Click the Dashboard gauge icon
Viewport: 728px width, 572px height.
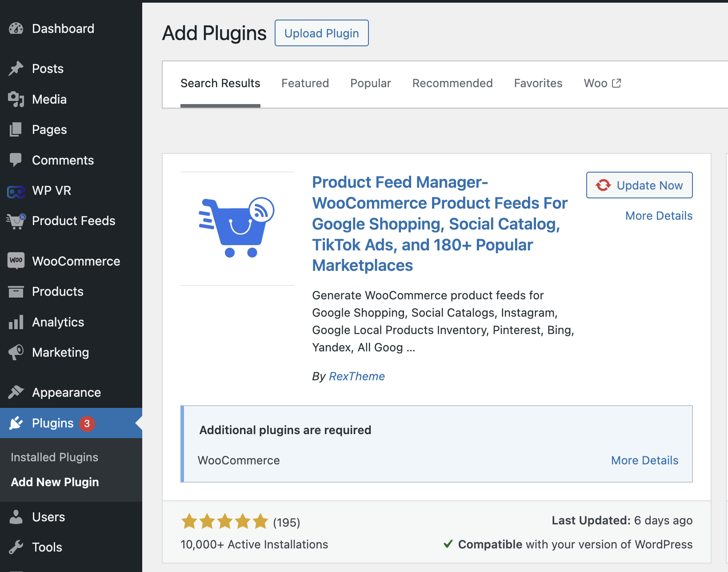(16, 28)
